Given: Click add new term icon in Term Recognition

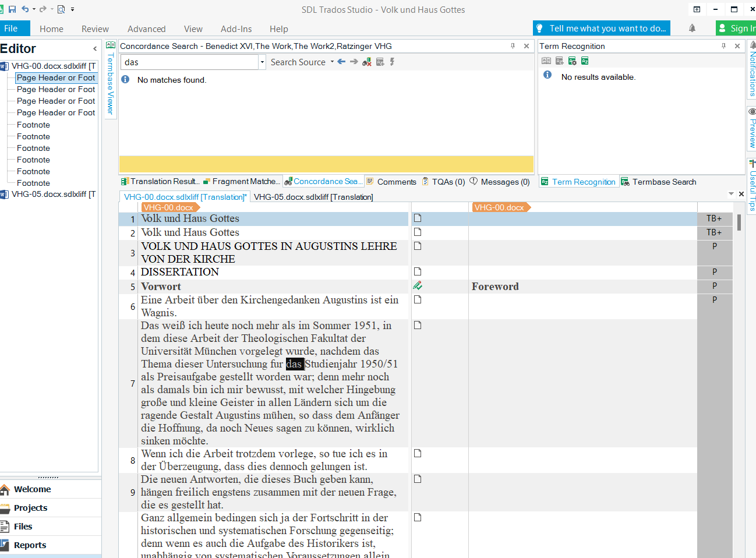Looking at the screenshot, I should point(560,61).
